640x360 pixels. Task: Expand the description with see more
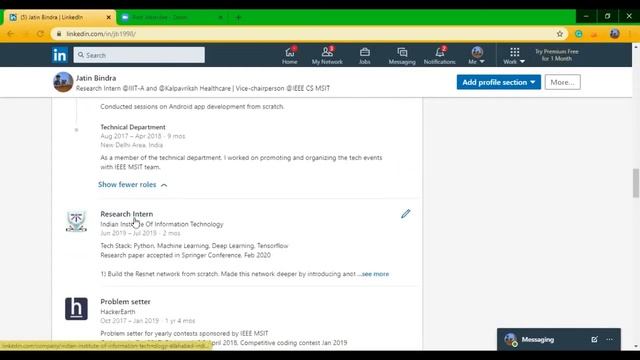375,274
